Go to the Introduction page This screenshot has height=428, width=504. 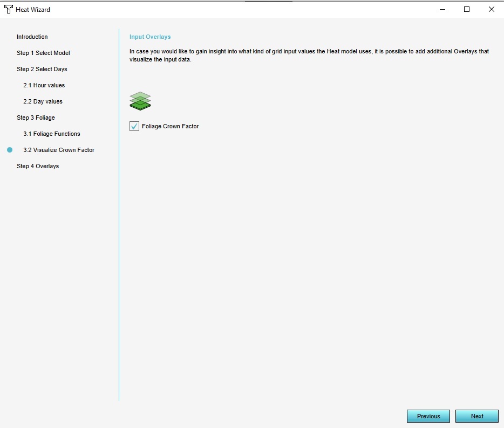pyautogui.click(x=32, y=37)
